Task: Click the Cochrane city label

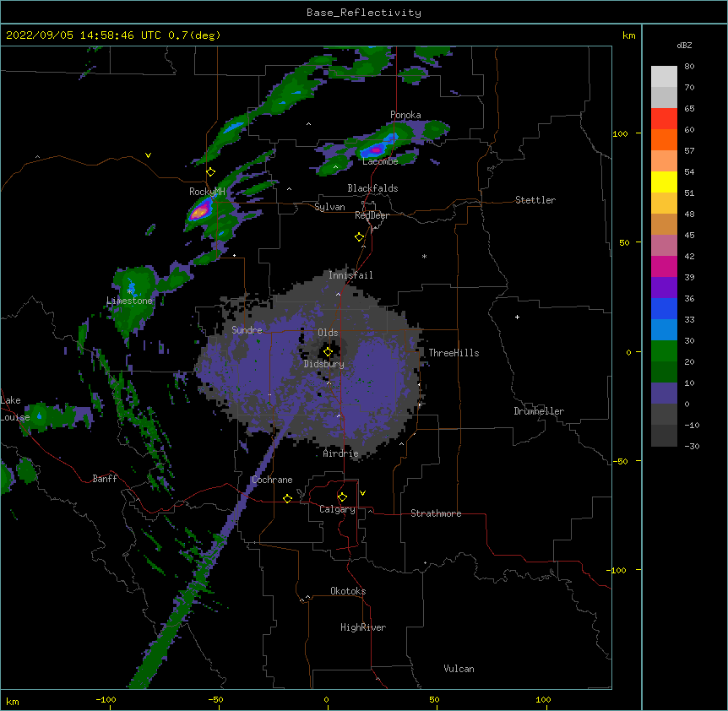Action: 272,480
